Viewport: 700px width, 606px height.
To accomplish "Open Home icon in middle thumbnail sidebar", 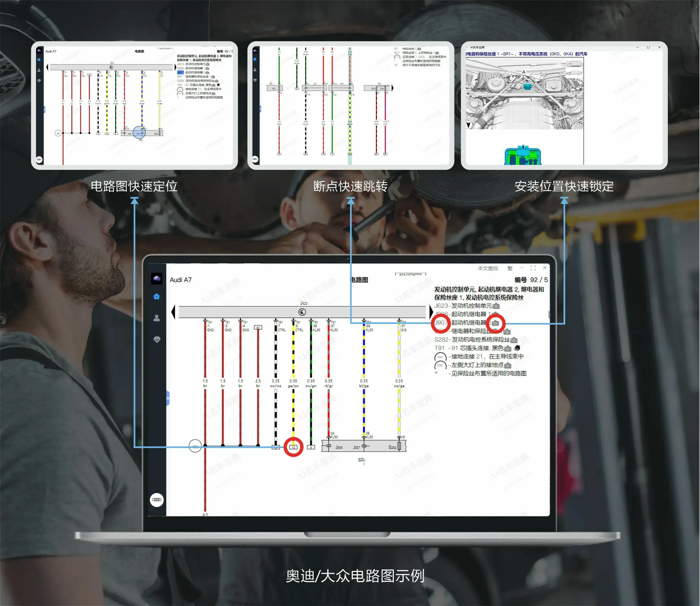I will (x=255, y=59).
